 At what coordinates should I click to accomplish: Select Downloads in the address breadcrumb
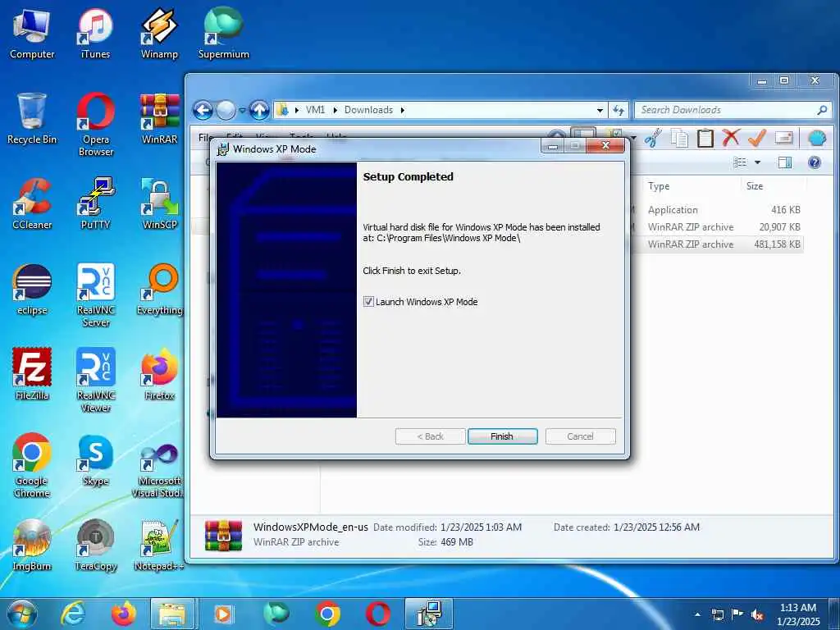click(x=368, y=110)
